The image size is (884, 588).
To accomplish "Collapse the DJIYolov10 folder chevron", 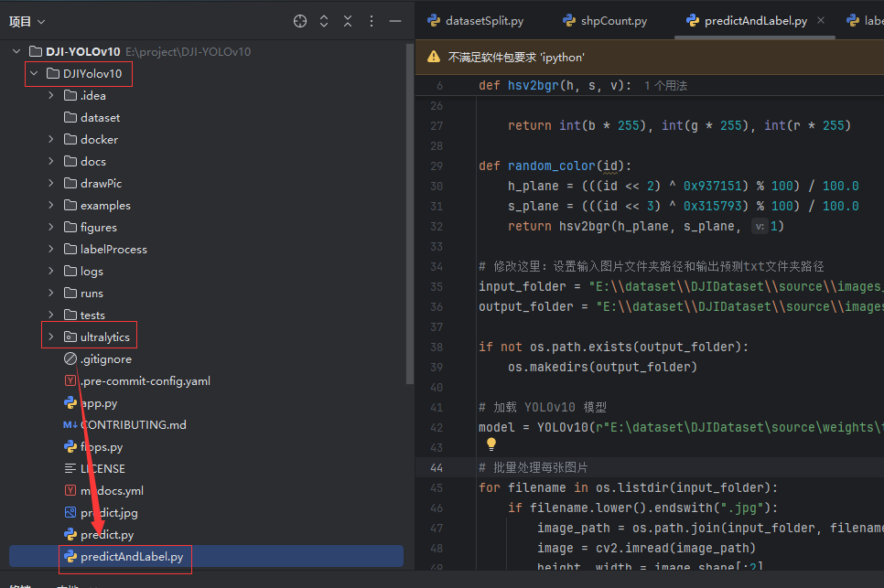I will point(34,73).
